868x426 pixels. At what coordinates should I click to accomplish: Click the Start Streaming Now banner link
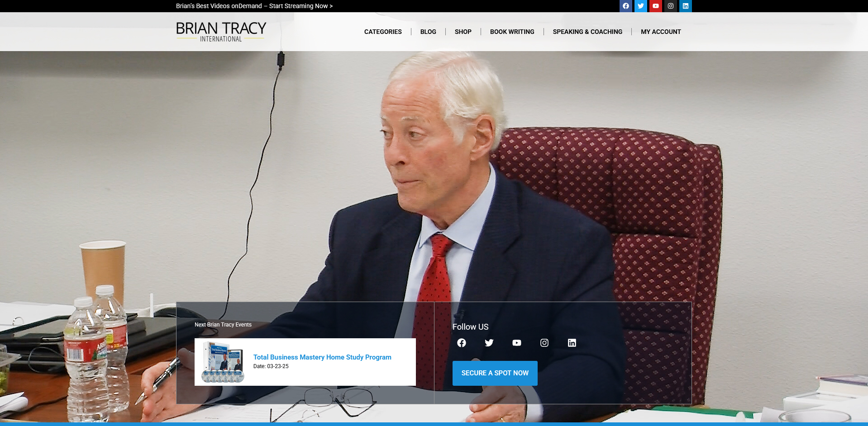[x=254, y=6]
